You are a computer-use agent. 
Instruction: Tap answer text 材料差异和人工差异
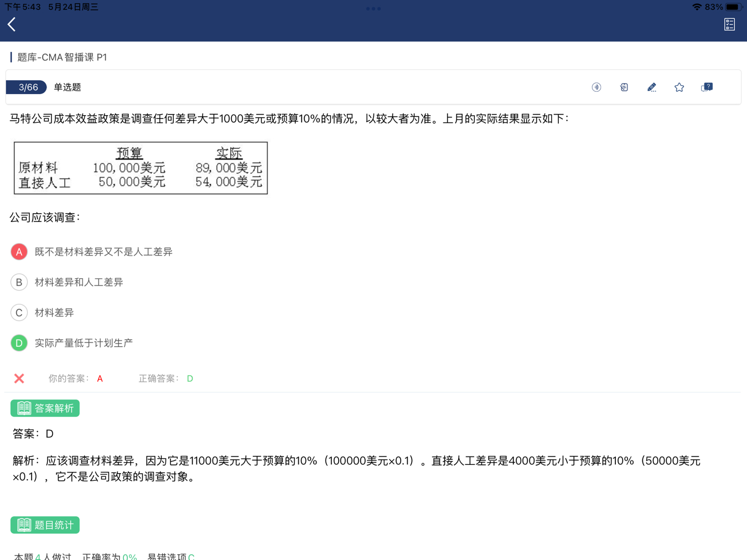click(79, 282)
